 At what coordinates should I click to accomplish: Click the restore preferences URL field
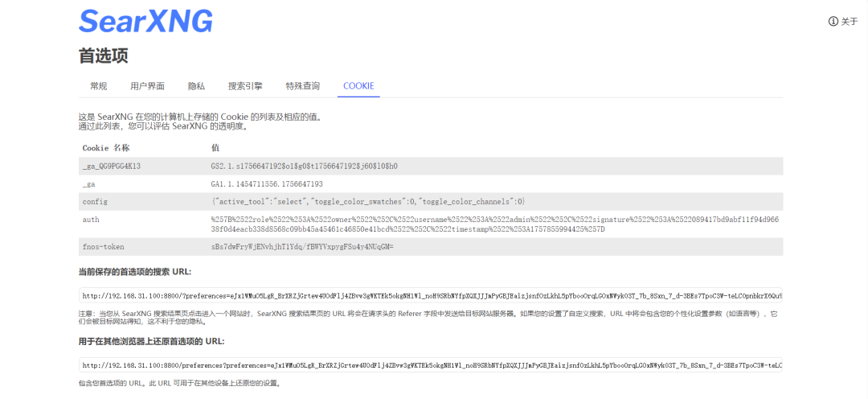pyautogui.click(x=430, y=365)
